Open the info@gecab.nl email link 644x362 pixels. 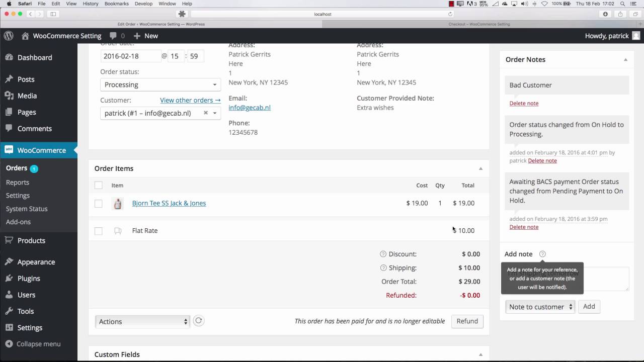[250, 108]
